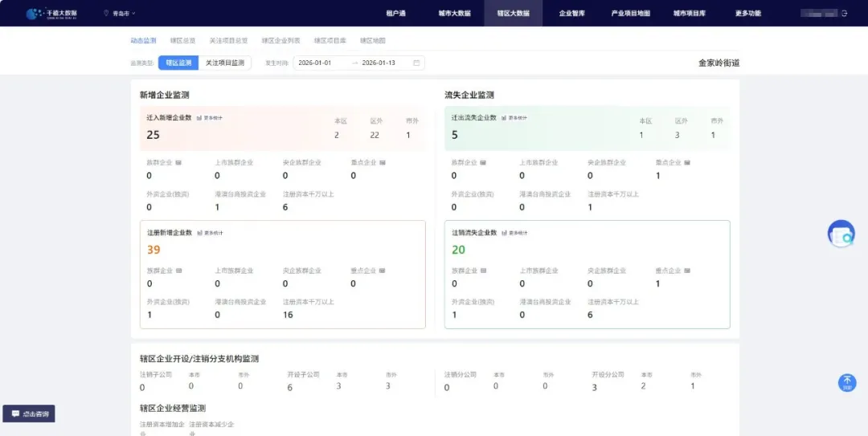868x436 pixels.
Task: Open floating customer service assistant icon
Action: 841,233
